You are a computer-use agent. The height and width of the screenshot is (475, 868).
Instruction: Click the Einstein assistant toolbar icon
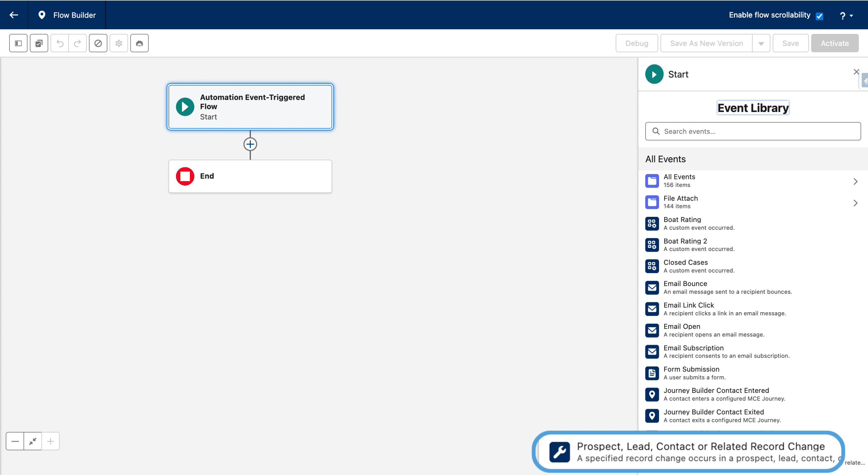click(139, 43)
